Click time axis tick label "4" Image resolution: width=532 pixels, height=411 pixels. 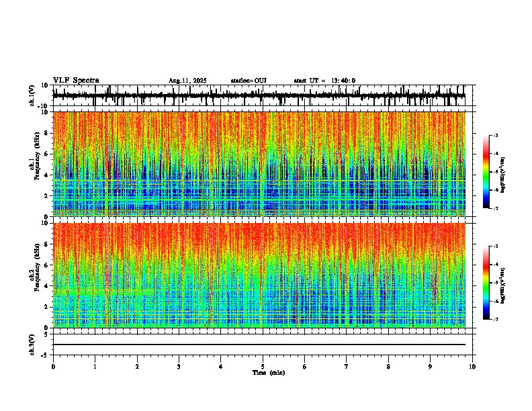[221, 367]
